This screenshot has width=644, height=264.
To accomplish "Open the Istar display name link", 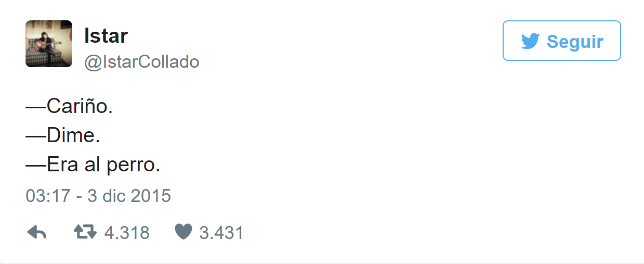I will (x=106, y=36).
